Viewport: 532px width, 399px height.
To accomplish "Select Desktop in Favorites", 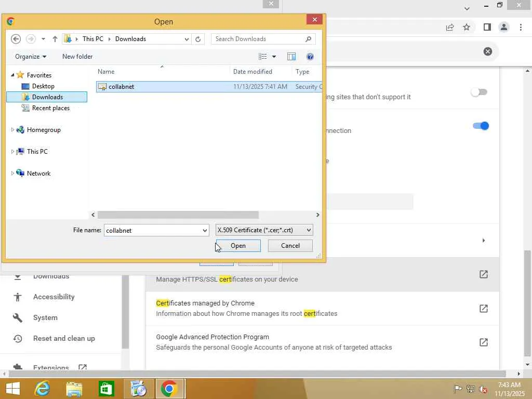I will coord(43,86).
